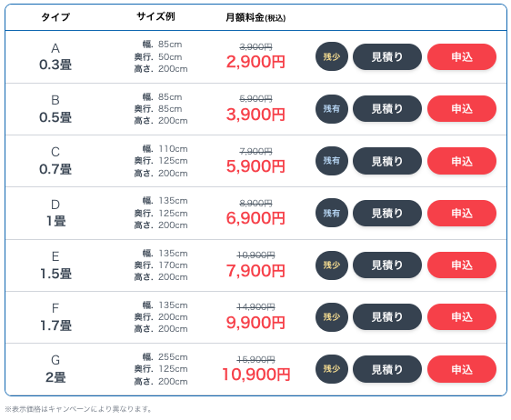
Task: Open 見積り for type C 0.7畳
Action: coord(387,161)
